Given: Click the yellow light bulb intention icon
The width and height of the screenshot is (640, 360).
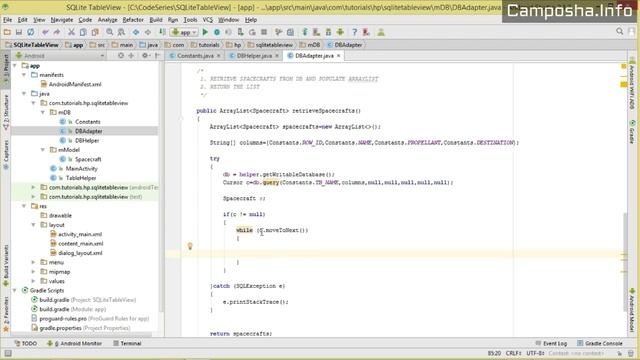Looking at the screenshot, I should [190, 246].
